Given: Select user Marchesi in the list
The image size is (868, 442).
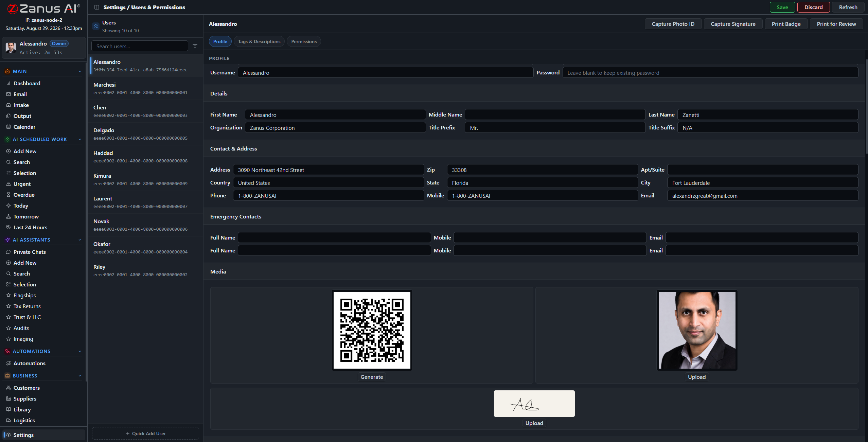Looking at the screenshot, I should coord(146,88).
